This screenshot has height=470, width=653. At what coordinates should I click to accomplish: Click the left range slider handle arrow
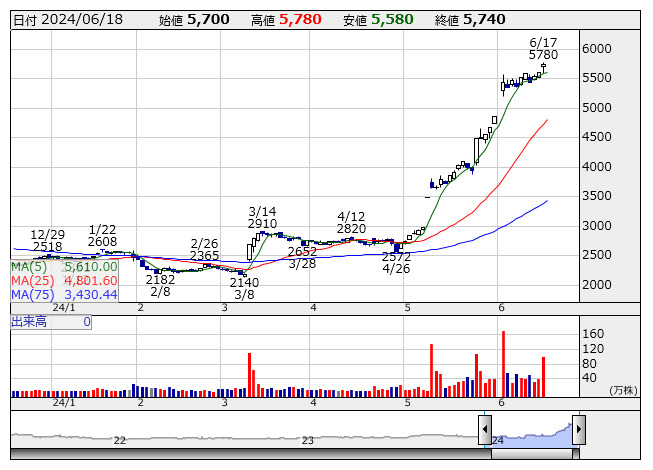coord(485,429)
